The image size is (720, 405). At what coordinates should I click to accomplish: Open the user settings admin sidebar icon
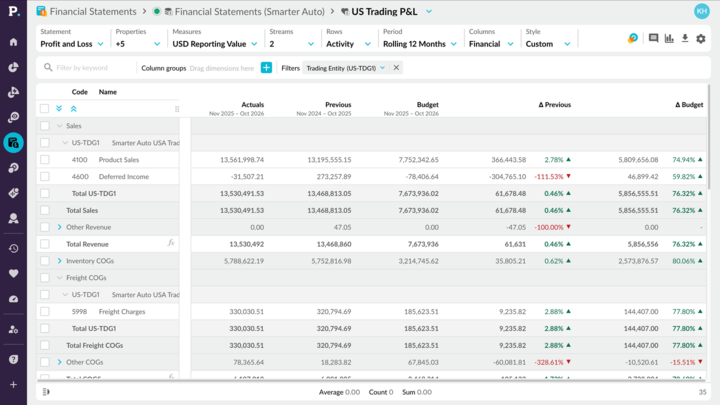click(x=13, y=329)
